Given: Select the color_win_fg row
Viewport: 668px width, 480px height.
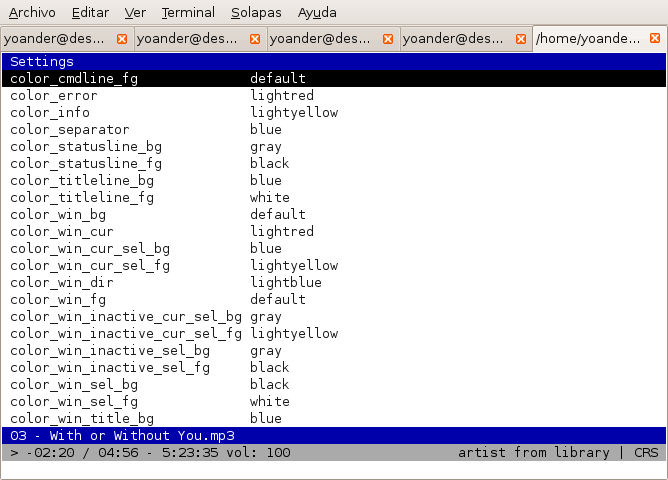Looking at the screenshot, I should point(334,299).
